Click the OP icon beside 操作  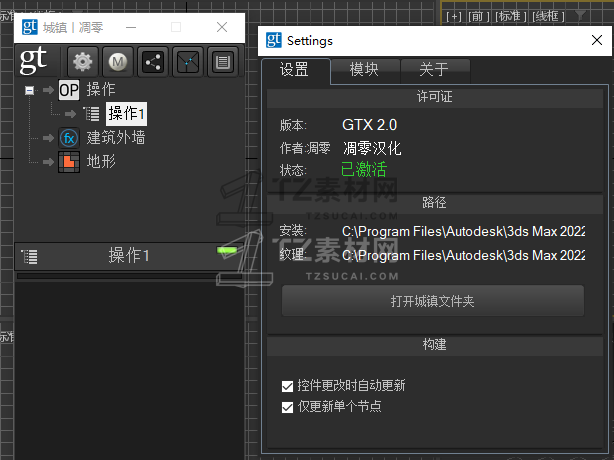tap(69, 90)
